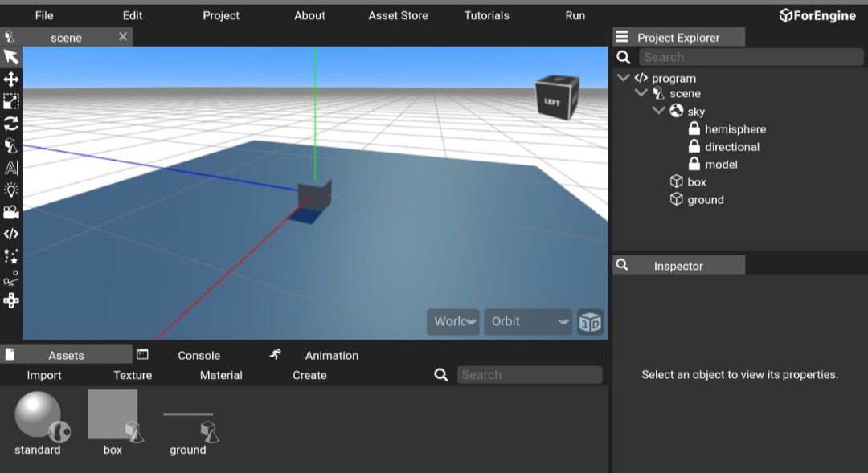Toggle 3D view mode in the viewport
Viewport: 868px width, 473px height.
tap(591, 322)
